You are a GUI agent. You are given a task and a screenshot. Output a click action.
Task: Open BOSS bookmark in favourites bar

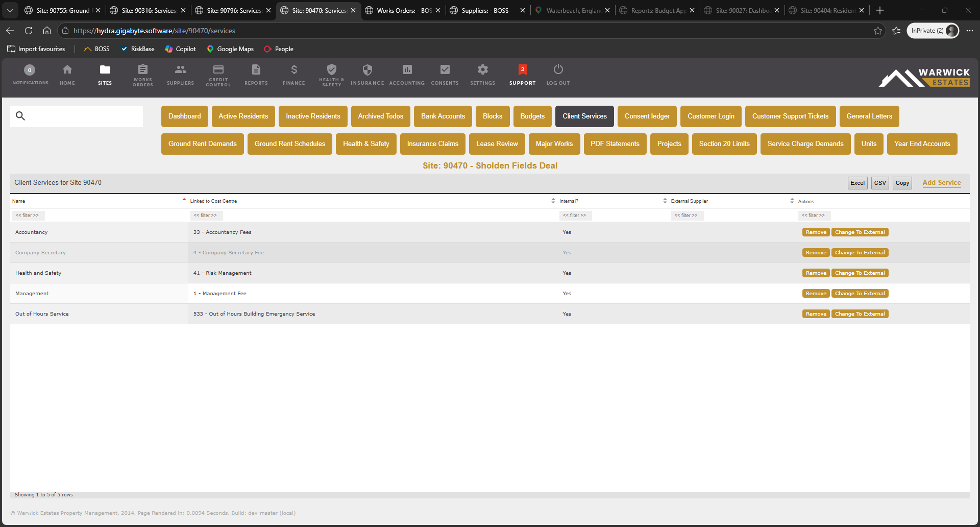[97, 49]
